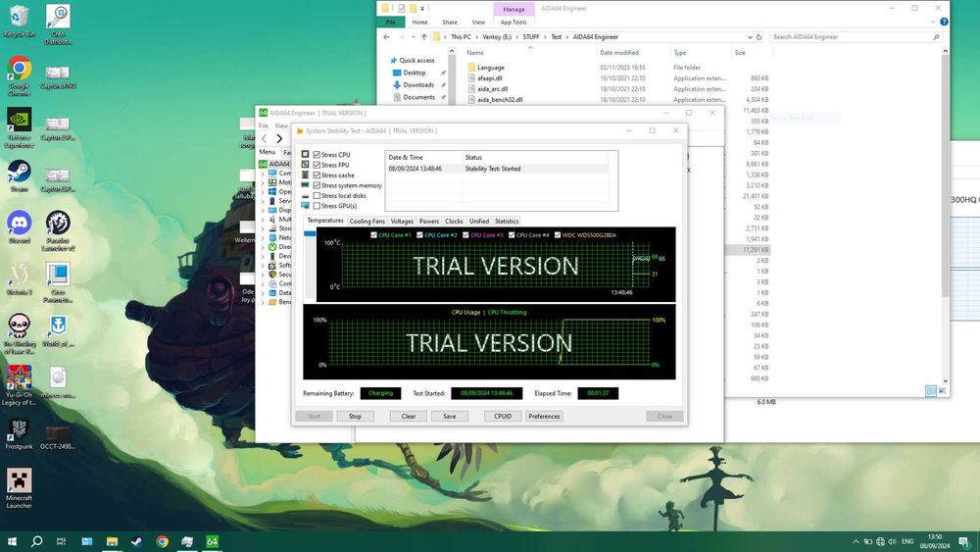The image size is (980, 552).
Task: Click the Clear button
Action: [408, 417]
